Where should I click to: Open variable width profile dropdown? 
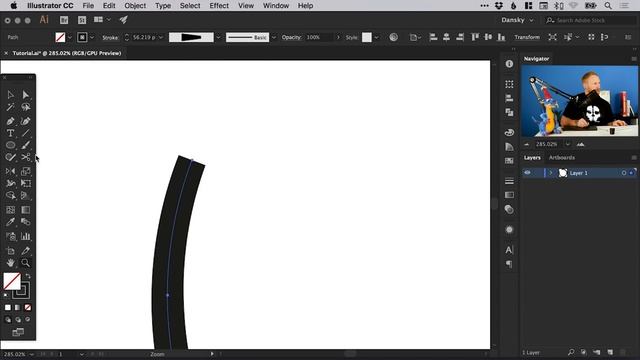tap(218, 37)
